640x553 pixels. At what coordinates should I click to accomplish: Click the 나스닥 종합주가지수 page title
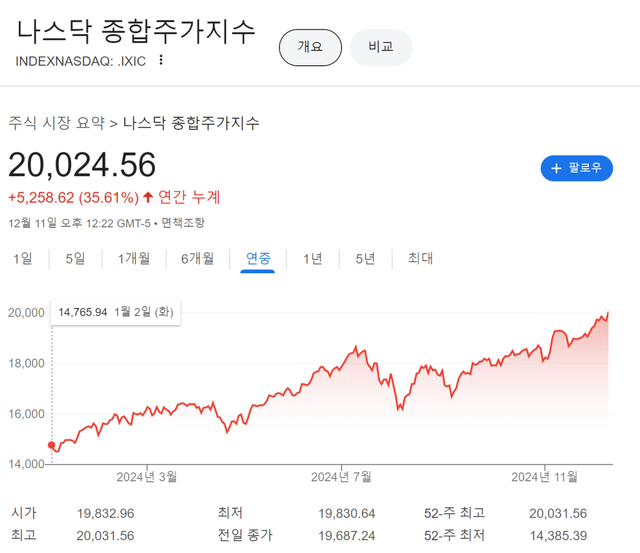click(136, 30)
